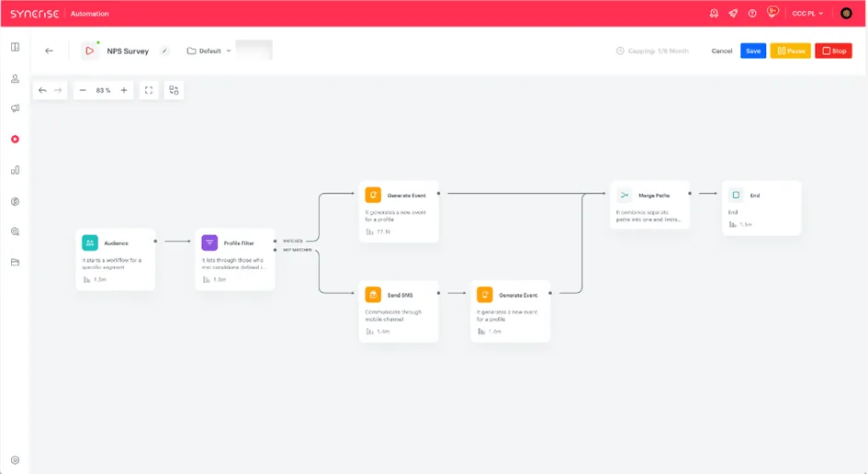Viewport: 868px width, 474px height.
Task: Click the Cancel button
Action: (x=721, y=51)
